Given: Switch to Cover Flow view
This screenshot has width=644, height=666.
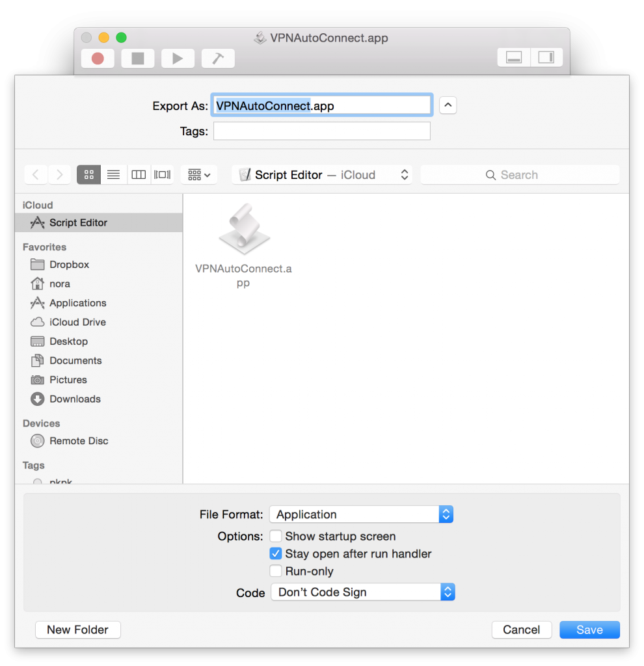Looking at the screenshot, I should [162, 174].
